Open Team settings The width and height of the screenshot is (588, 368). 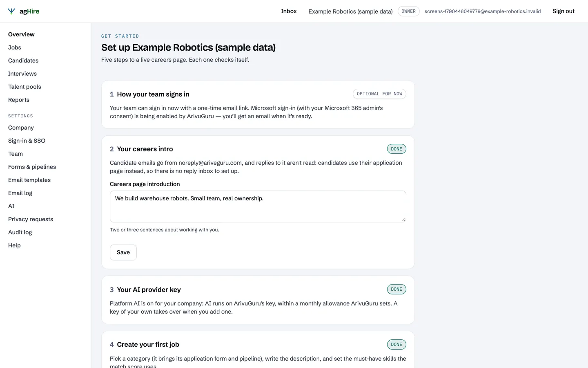pos(16,154)
